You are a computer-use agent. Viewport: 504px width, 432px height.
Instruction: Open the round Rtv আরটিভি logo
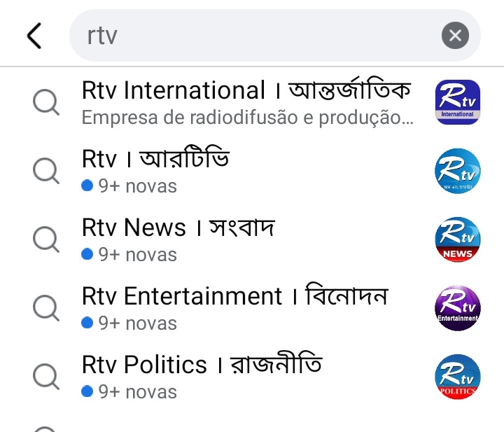pos(457,171)
